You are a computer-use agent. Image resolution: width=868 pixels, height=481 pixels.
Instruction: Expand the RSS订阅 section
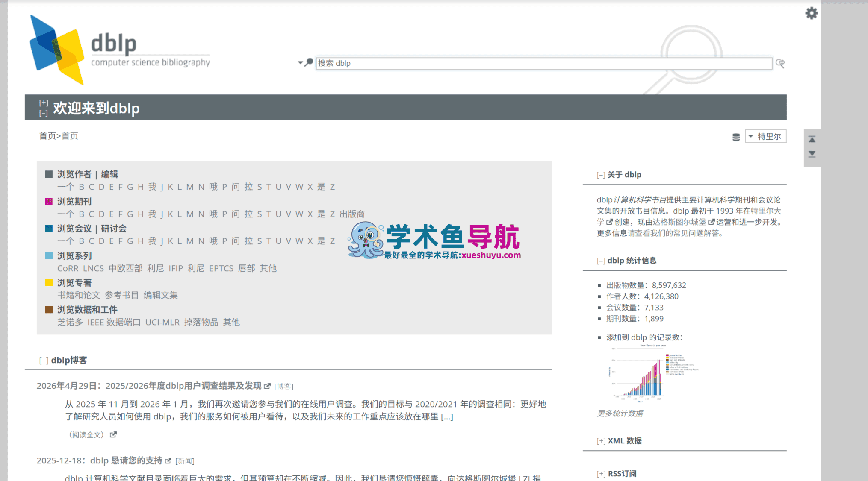pos(601,474)
